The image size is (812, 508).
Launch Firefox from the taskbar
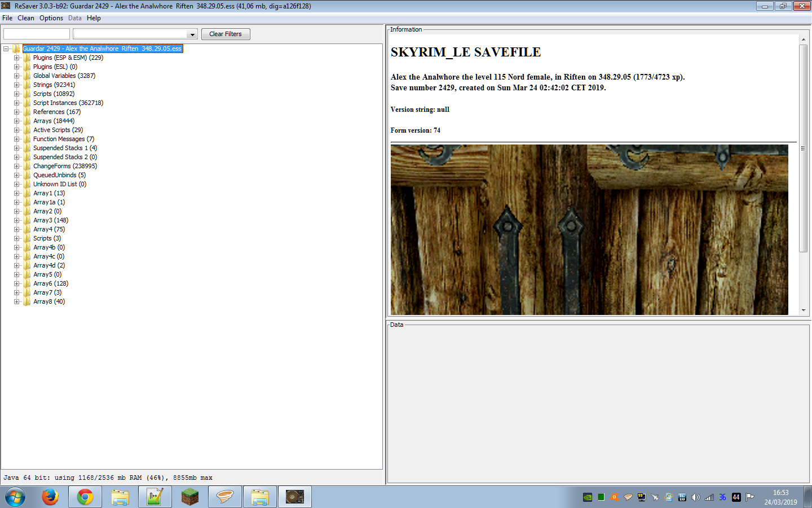pos(50,497)
